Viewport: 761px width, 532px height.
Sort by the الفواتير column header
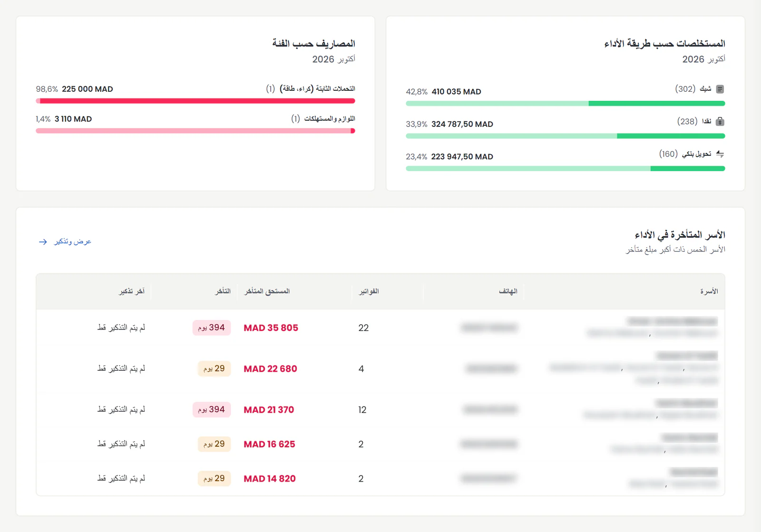click(369, 291)
